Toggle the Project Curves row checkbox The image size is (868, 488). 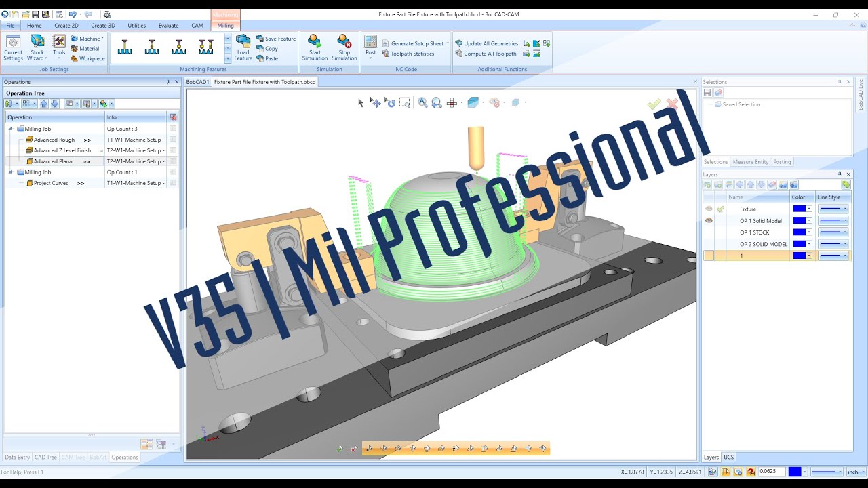(x=173, y=183)
